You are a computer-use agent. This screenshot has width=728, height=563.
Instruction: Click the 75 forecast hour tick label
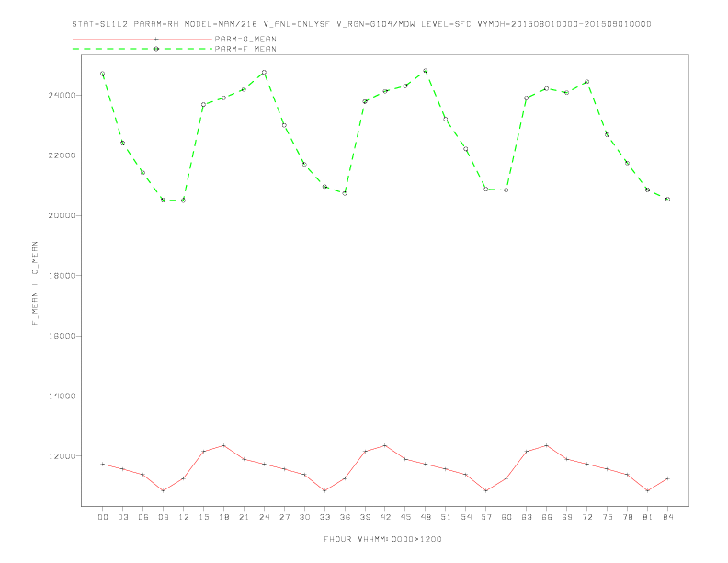[x=608, y=517]
